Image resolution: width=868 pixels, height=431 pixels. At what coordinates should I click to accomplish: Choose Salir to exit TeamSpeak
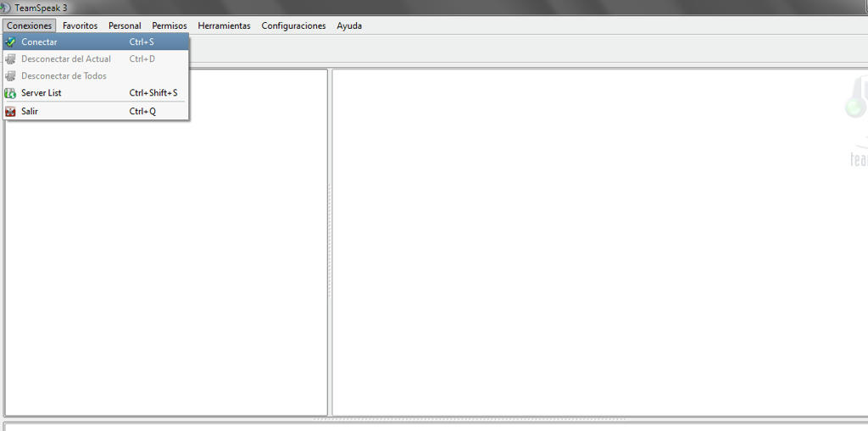point(96,111)
